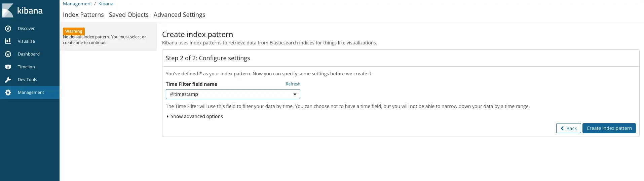Click the Management breadcrumb link

point(77,4)
